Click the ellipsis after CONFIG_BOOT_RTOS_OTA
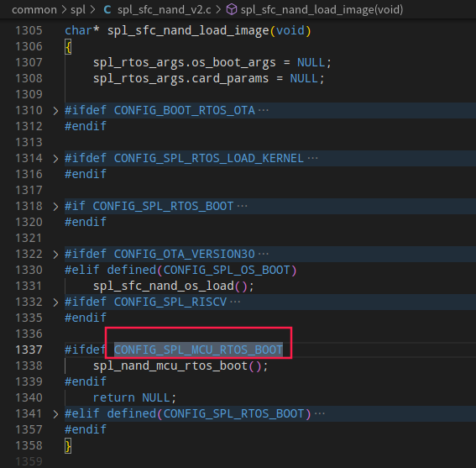The width and height of the screenshot is (476, 468). tap(264, 110)
